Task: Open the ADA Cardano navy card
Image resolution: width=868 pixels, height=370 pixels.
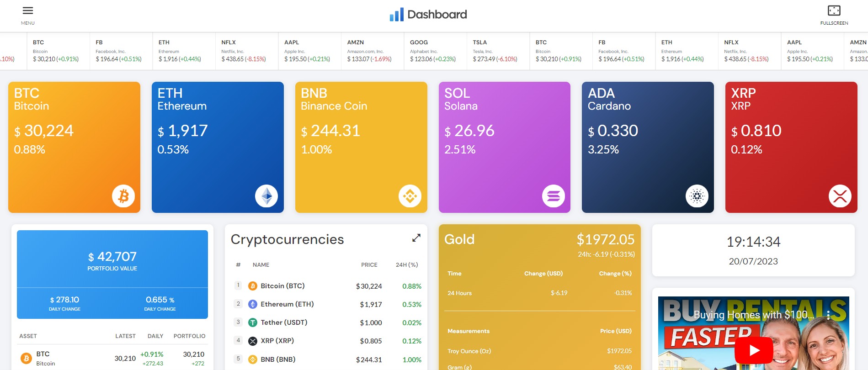Action: 648,147
